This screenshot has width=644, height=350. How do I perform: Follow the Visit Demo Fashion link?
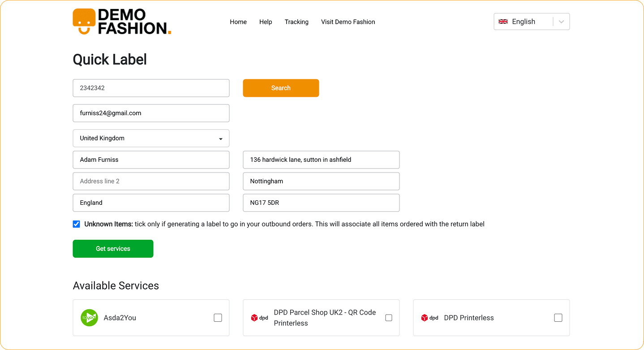pos(348,22)
